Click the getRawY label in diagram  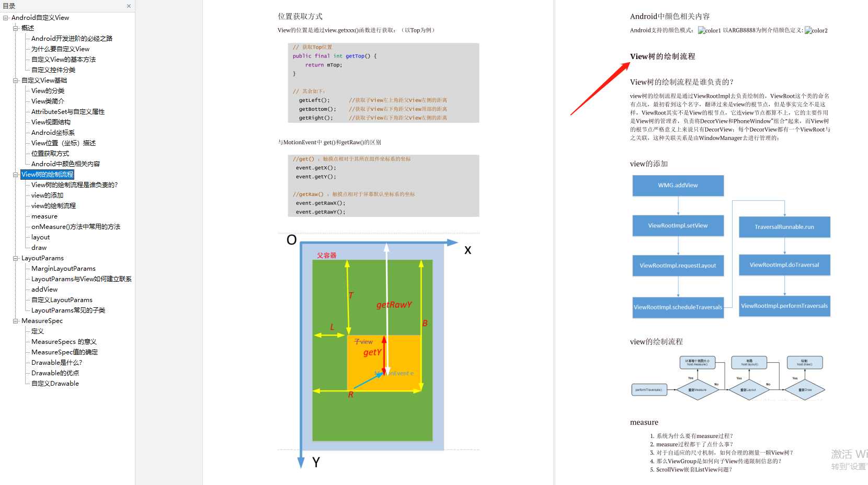click(394, 305)
